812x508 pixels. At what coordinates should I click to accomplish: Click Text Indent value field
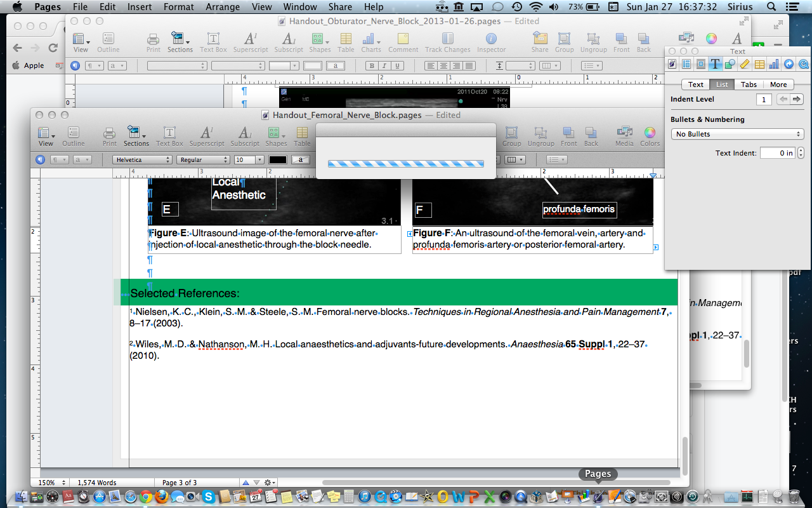778,153
